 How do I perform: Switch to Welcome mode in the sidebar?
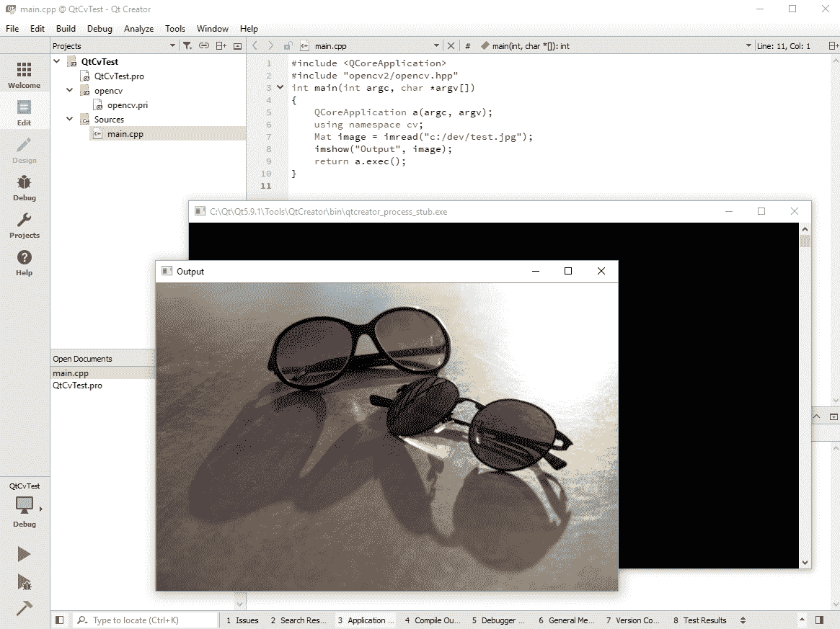24,74
